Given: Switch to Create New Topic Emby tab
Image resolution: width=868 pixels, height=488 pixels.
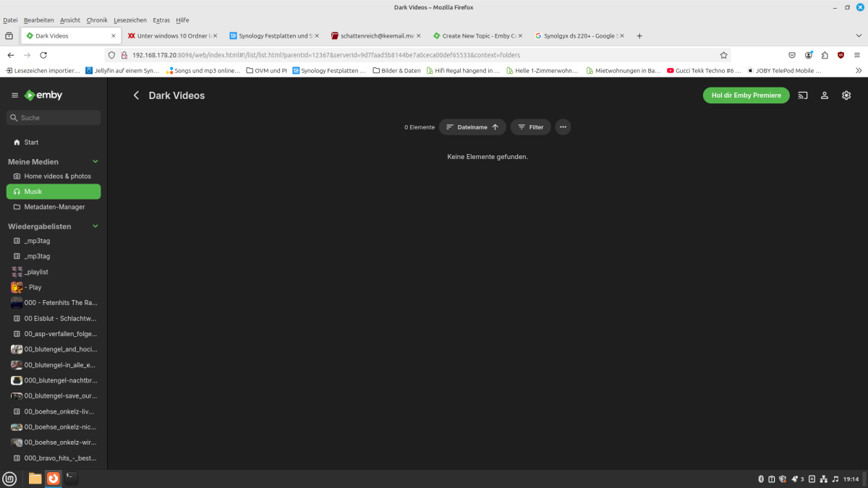Looking at the screenshot, I should pyautogui.click(x=480, y=35).
